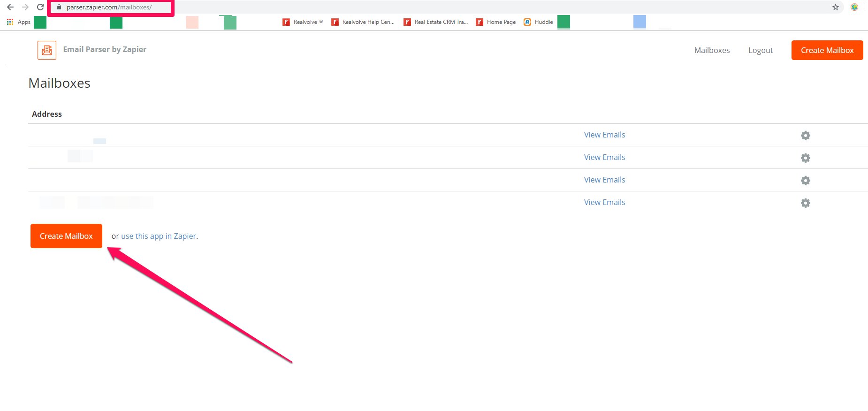Open settings gear for the second mailbox row
This screenshot has width=868, height=411.
(805, 158)
